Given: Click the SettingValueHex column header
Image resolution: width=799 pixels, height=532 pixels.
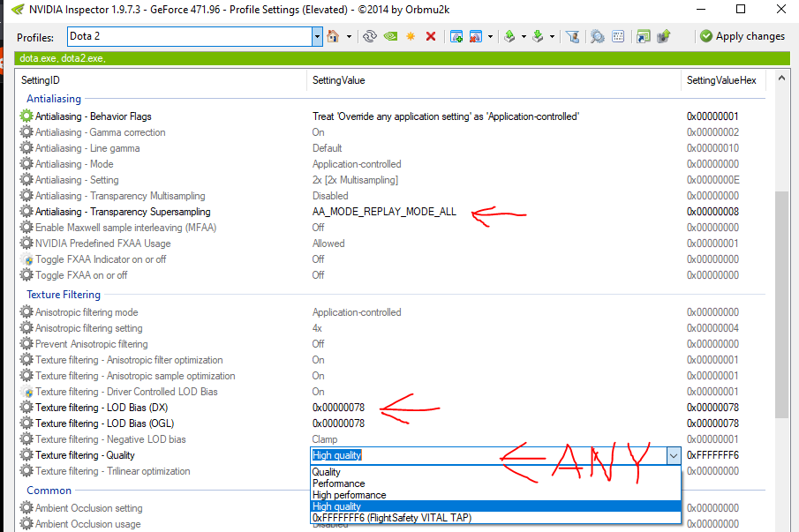Looking at the screenshot, I should tap(724, 80).
